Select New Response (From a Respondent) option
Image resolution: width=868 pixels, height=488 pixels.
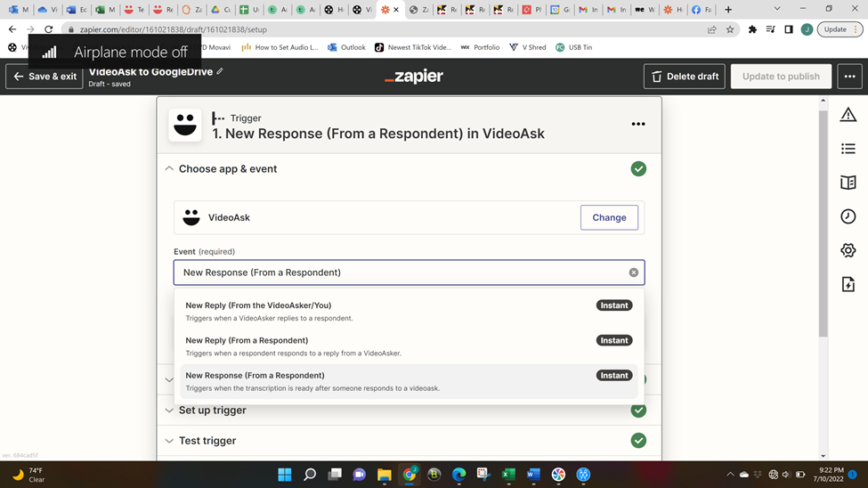(409, 382)
